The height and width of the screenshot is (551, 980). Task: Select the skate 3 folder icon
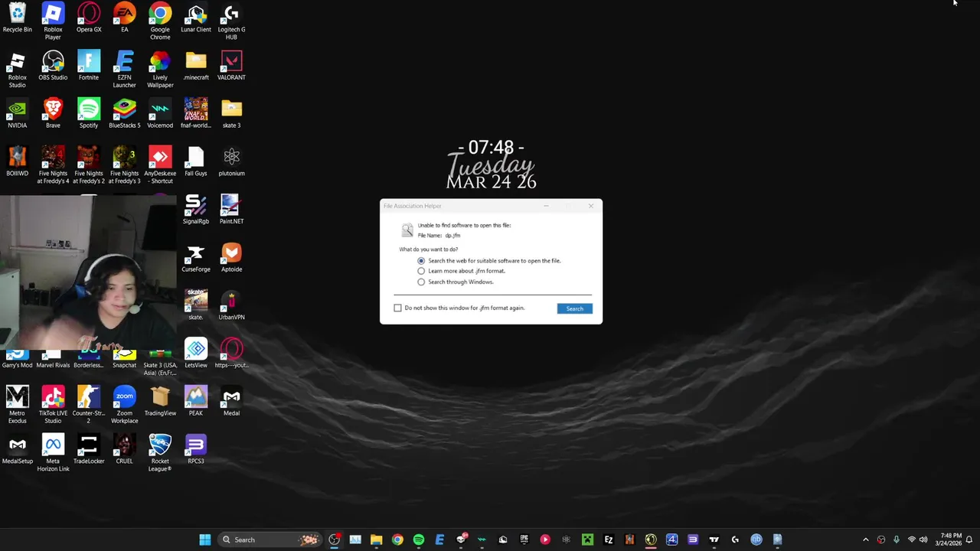pos(231,114)
